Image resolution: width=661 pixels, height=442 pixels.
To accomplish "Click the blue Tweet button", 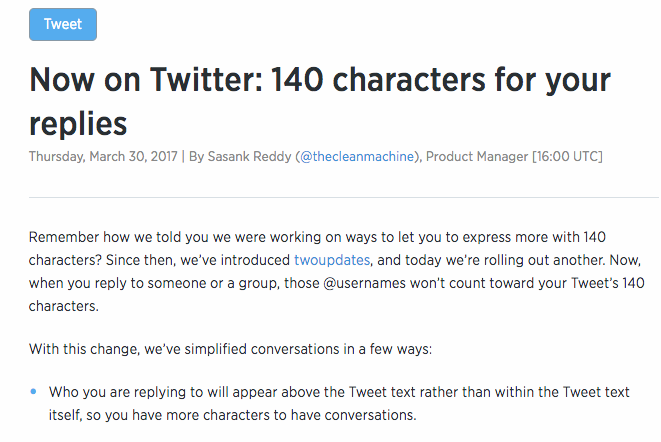I will (63, 24).
